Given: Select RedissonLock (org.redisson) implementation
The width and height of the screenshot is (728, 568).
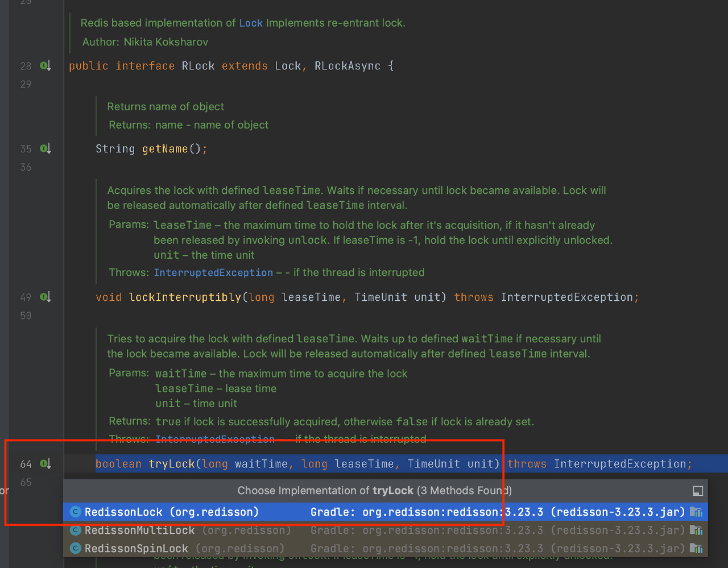Looking at the screenshot, I should coord(386,512).
